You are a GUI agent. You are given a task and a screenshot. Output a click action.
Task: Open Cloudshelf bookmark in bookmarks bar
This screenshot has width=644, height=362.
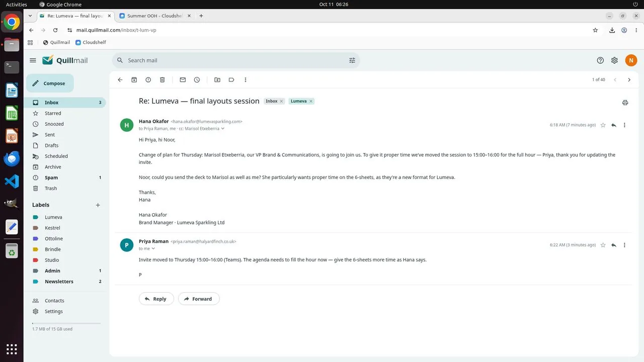click(x=91, y=42)
